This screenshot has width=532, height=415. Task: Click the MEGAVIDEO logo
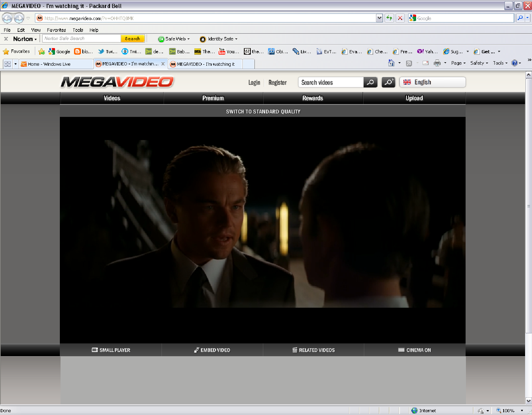(117, 82)
